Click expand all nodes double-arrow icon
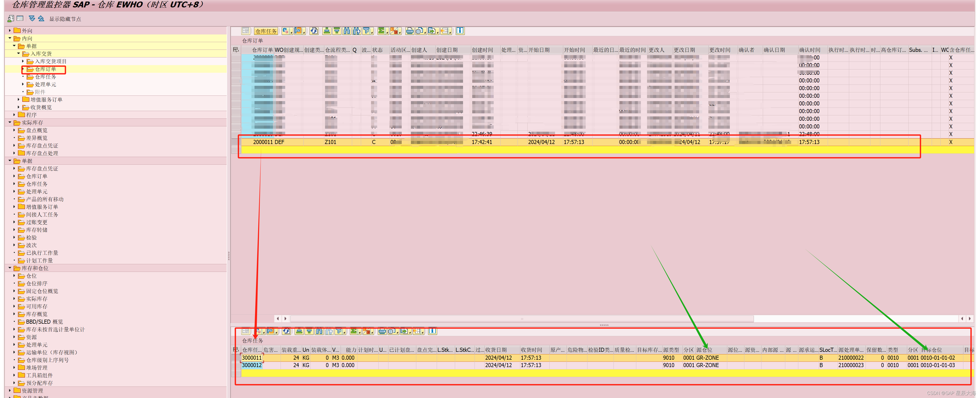Viewport: 980px width, 398px height. click(32, 19)
